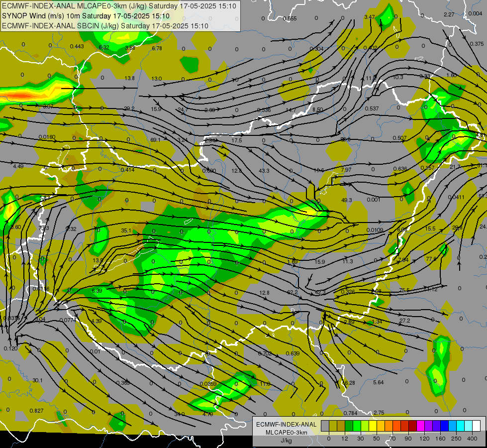Viewport: 487px width, 448px height.
Task: Click the value 0.375 near top right
Action: pyautogui.click(x=477, y=44)
